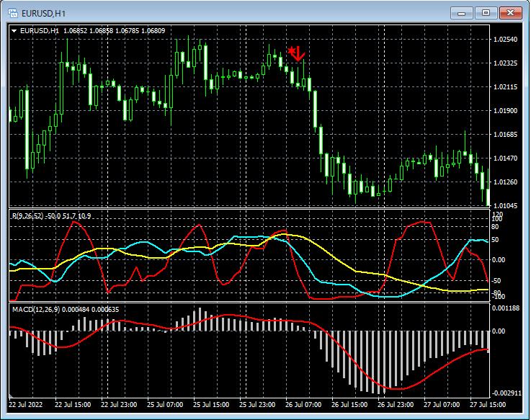Viewport: 531px width, 420px height.
Task: Click the 26 Jul 07:00 time label
Action: coord(303,405)
